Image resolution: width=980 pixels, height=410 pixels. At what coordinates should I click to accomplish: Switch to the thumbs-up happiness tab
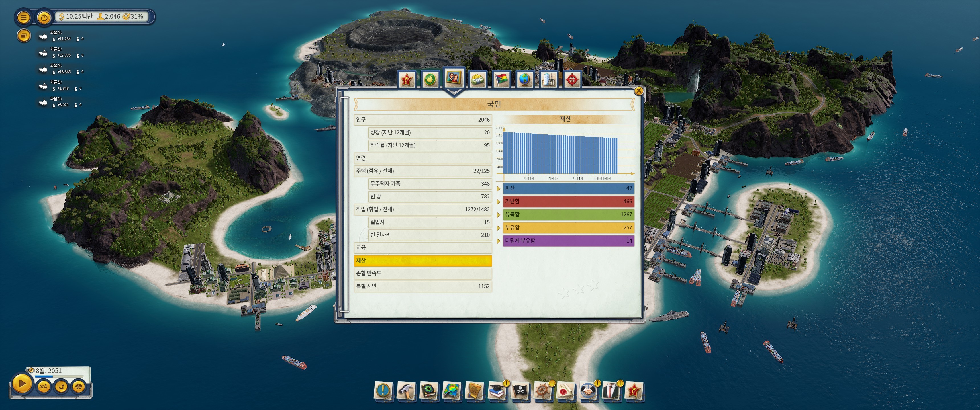430,79
